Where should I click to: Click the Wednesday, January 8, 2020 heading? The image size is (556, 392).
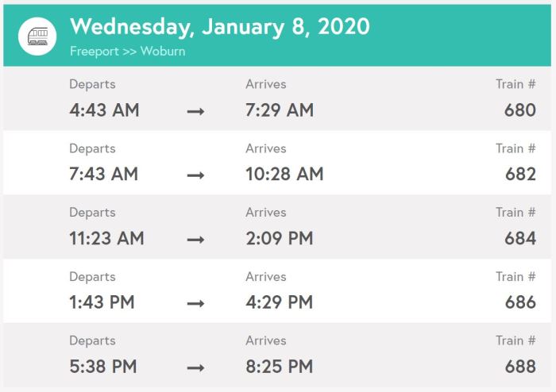pyautogui.click(x=220, y=26)
